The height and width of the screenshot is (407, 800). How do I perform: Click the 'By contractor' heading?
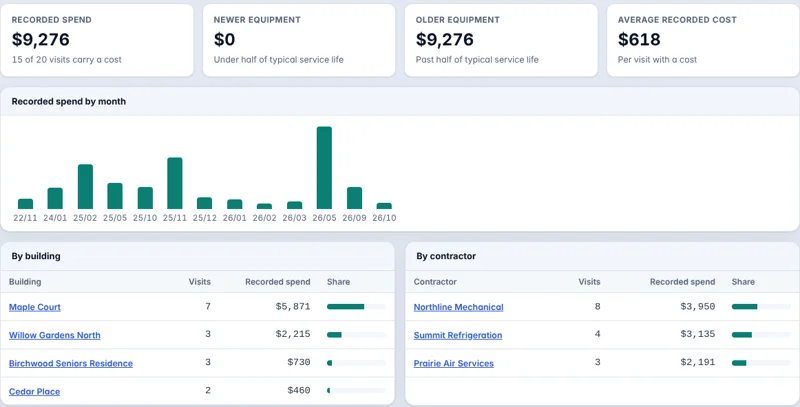pyautogui.click(x=446, y=256)
